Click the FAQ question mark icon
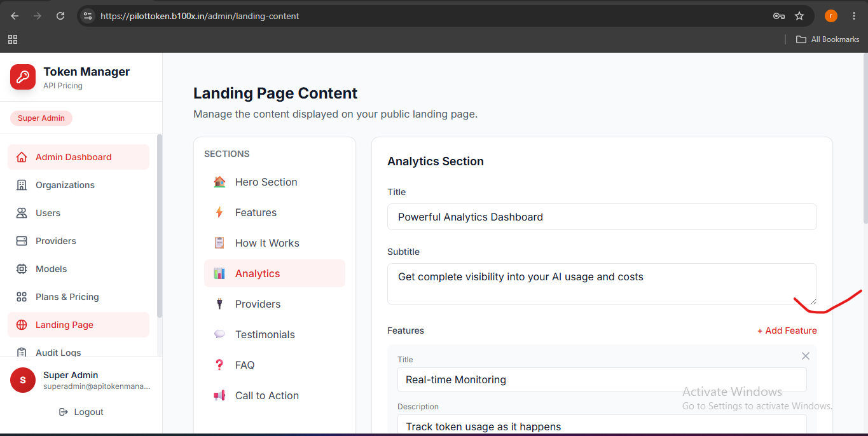The height and width of the screenshot is (436, 868). 219,365
